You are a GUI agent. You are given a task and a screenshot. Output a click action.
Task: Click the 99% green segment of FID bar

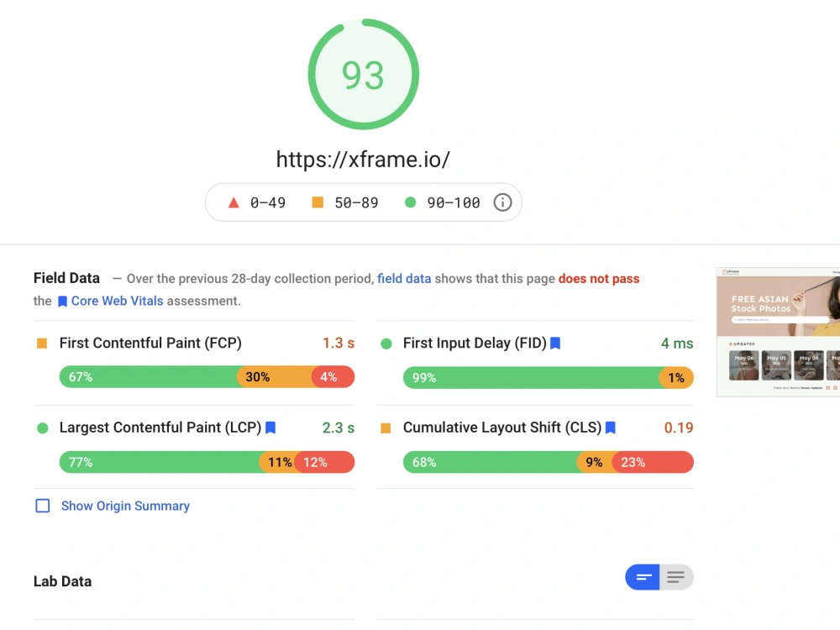pyautogui.click(x=531, y=378)
